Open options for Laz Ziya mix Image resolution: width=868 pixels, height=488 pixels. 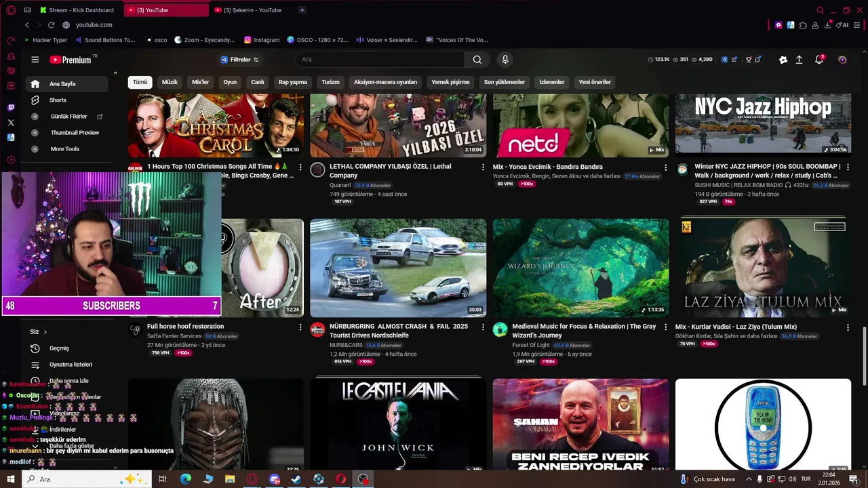[x=848, y=327]
